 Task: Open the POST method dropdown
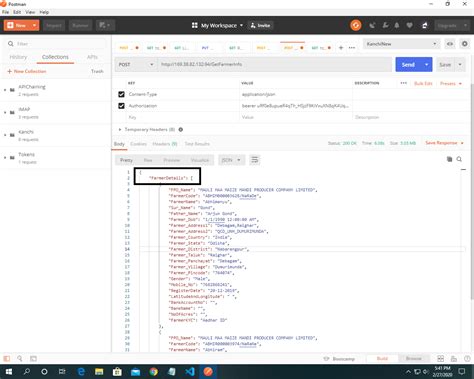[x=136, y=64]
